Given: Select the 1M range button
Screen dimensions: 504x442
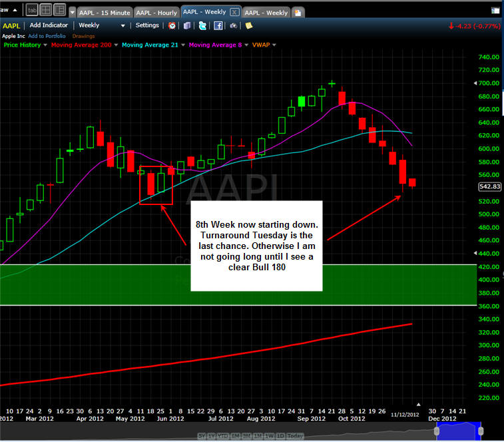Looking at the screenshot, I should [258, 436].
